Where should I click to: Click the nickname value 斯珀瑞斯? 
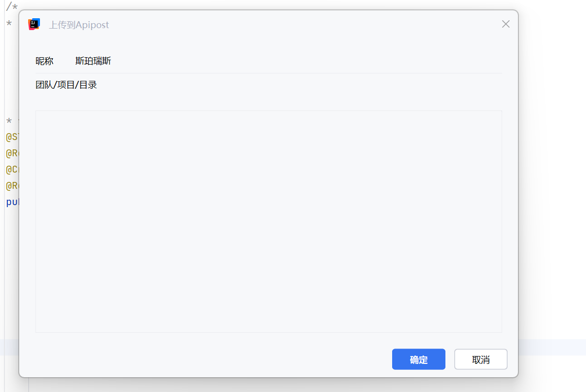[93, 61]
